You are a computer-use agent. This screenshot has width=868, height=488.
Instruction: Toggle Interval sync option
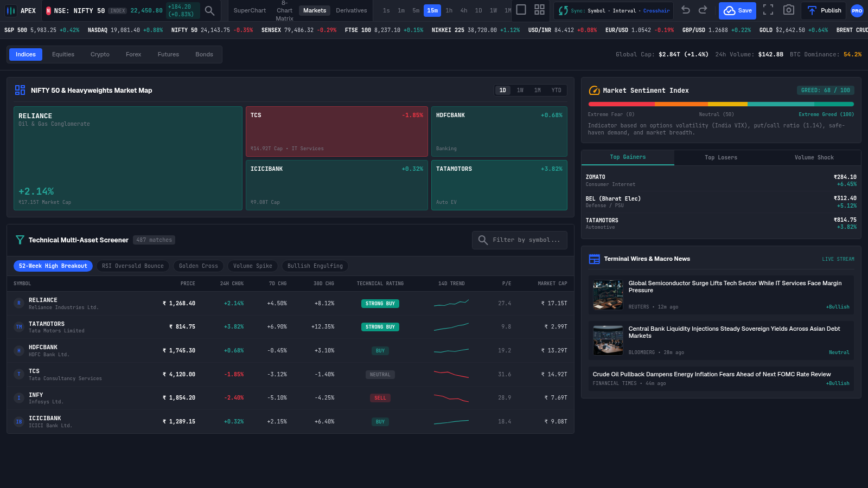coord(624,11)
